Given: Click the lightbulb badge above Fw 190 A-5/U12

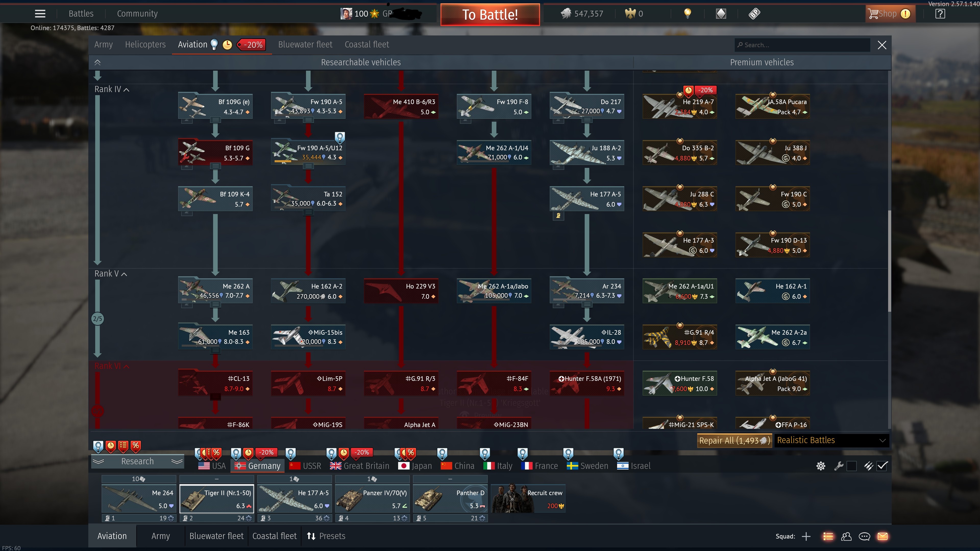Looking at the screenshot, I should point(339,137).
